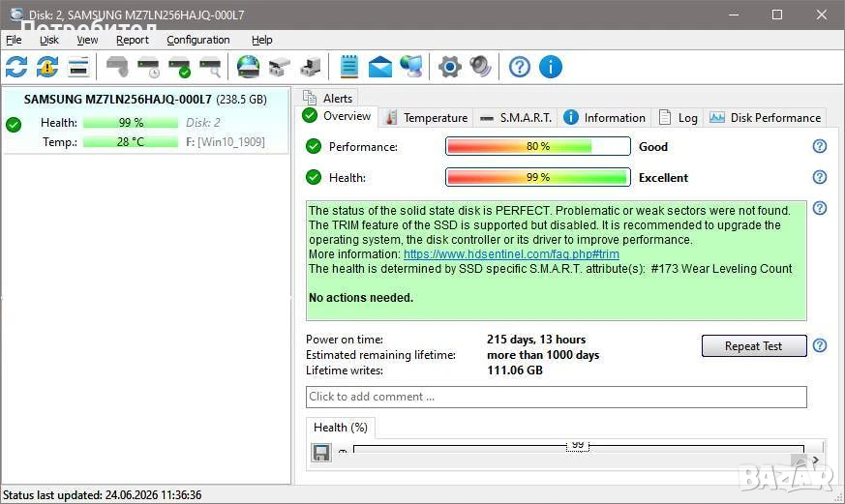This screenshot has height=504, width=845.
Task: Click the speaker sound icon in toolbar
Action: pos(480,68)
